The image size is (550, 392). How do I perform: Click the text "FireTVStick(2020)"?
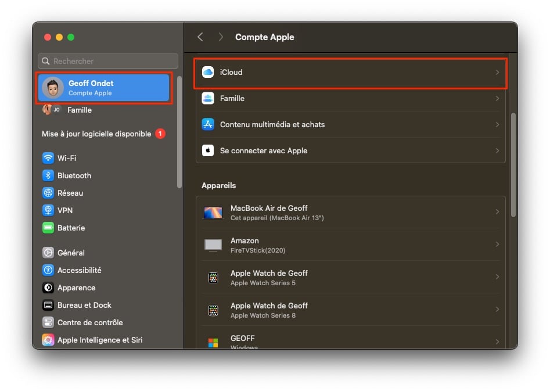coord(258,250)
